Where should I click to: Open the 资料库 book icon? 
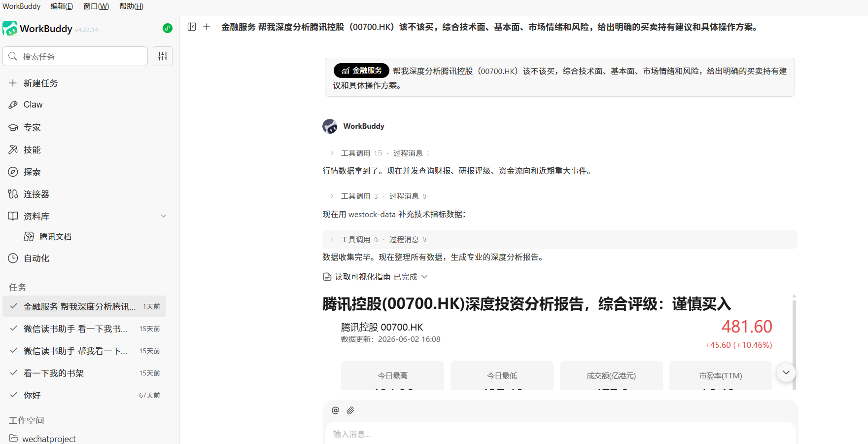pos(13,216)
